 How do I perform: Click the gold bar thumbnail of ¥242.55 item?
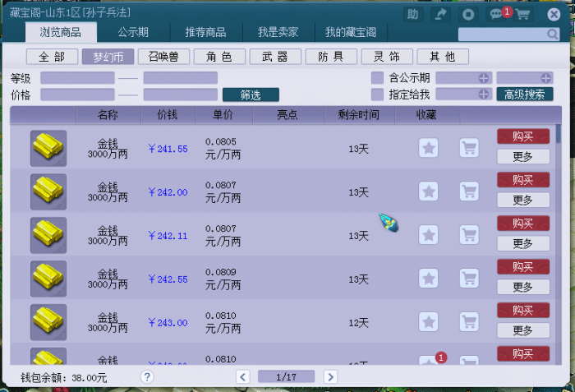click(48, 279)
